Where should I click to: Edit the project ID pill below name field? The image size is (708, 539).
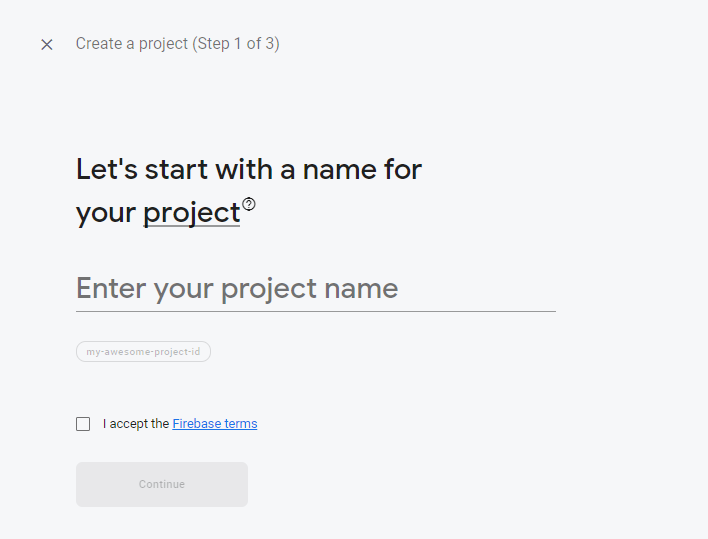click(143, 352)
